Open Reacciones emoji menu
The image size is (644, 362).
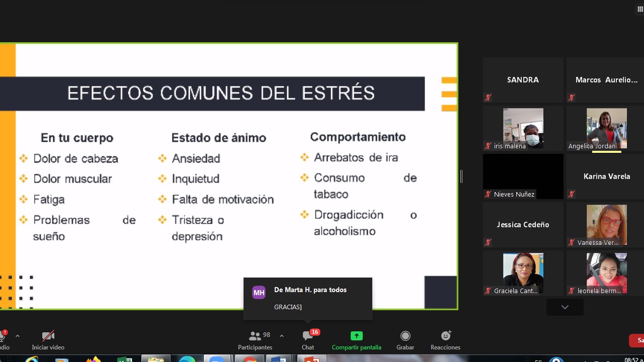tap(445, 340)
